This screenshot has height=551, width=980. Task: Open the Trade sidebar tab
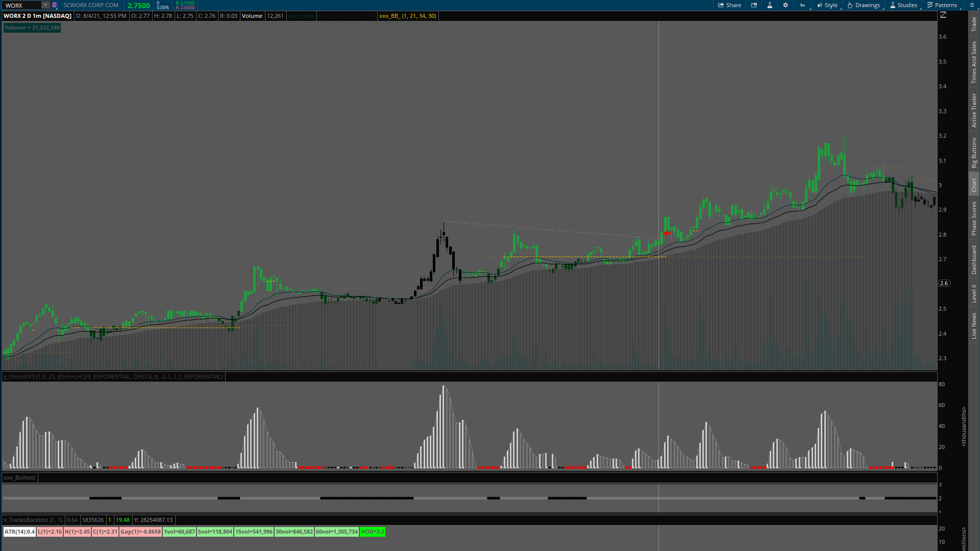[x=974, y=23]
